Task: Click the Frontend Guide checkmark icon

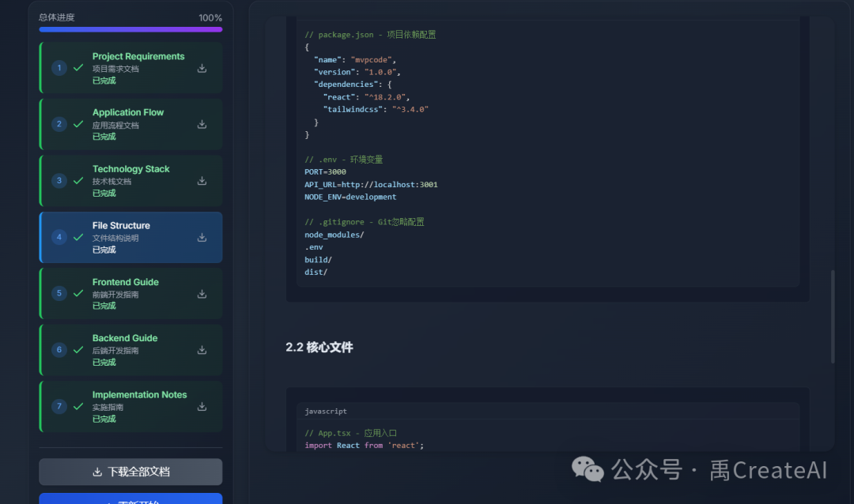Action: point(78,293)
